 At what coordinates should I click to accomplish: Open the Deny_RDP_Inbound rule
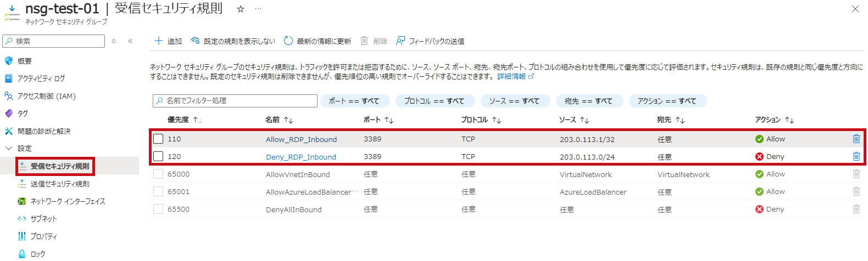301,157
